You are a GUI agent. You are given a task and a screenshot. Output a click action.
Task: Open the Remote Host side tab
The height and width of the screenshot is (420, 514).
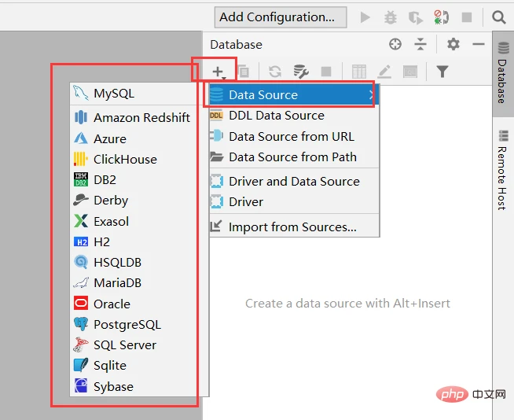(504, 170)
